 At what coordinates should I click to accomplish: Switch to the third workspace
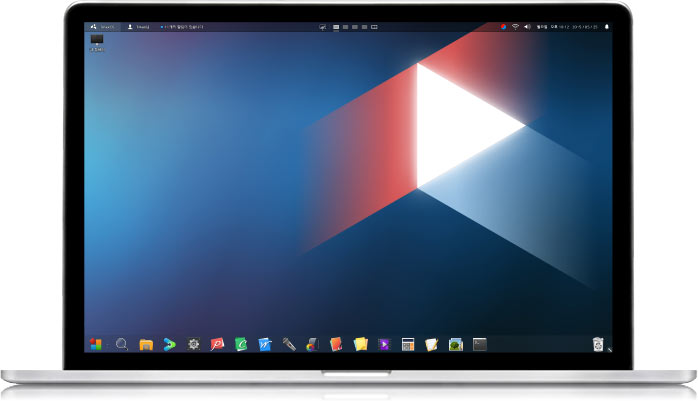coord(355,27)
